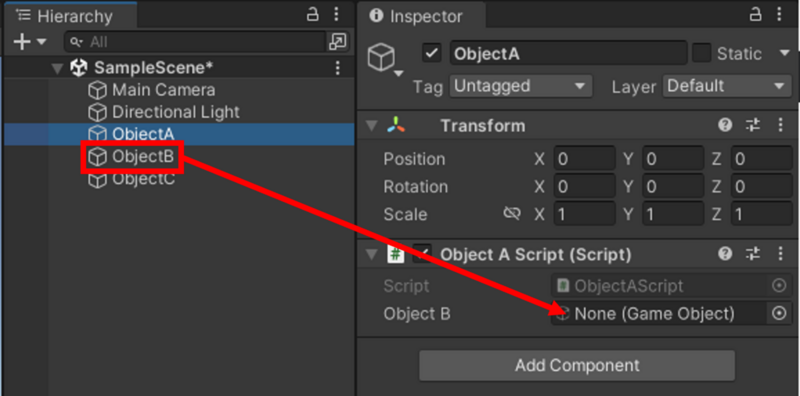Select the Hierarchy tab

point(68,16)
